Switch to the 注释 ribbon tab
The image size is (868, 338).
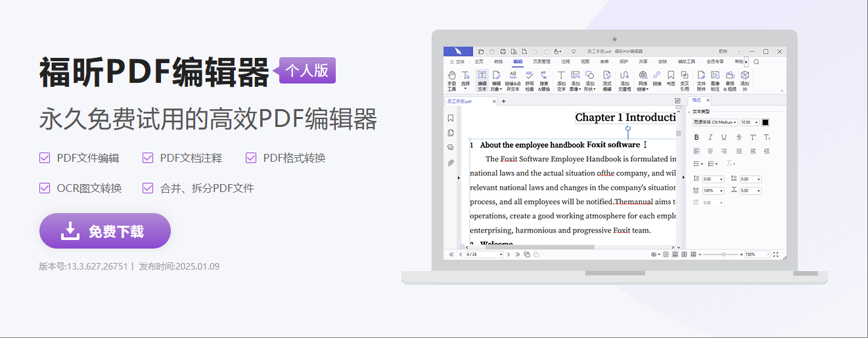pyautogui.click(x=566, y=62)
